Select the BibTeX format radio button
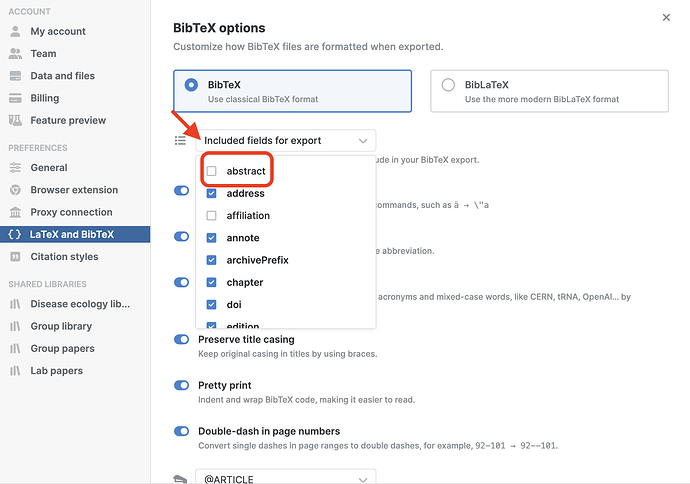 coord(191,84)
